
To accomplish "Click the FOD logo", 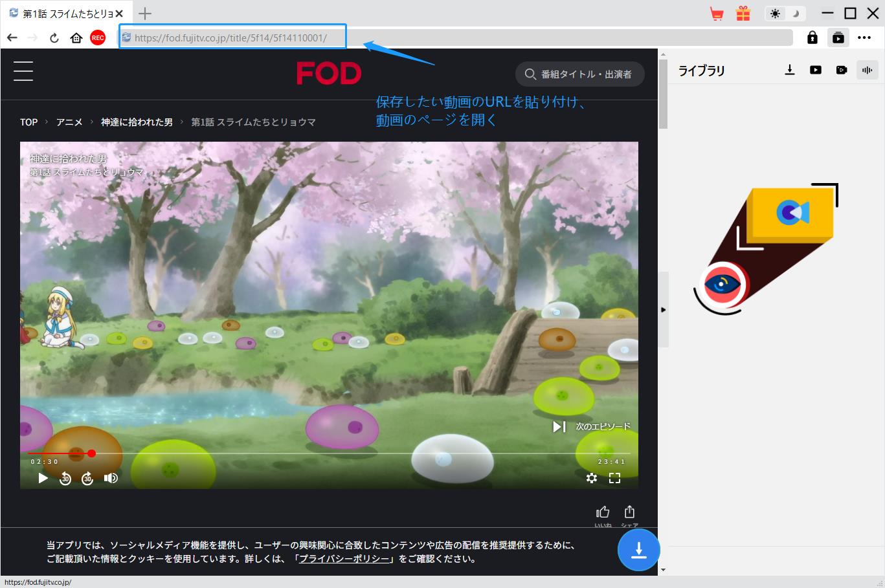I will click(x=329, y=73).
